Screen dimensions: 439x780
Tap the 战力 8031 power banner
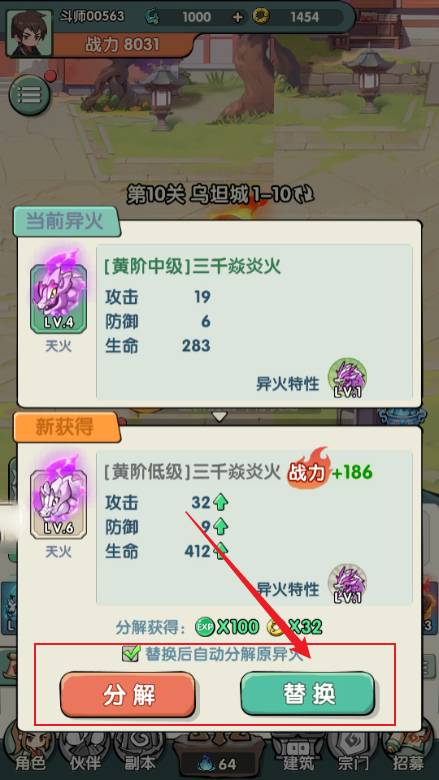click(x=122, y=45)
